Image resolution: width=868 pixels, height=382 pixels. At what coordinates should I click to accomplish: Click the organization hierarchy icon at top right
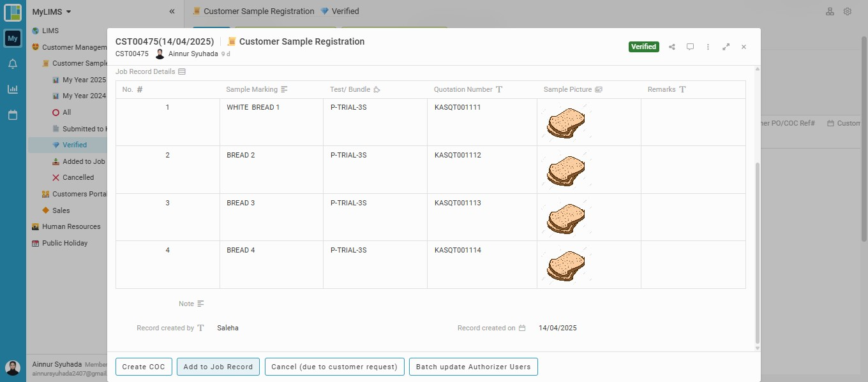[x=830, y=11]
